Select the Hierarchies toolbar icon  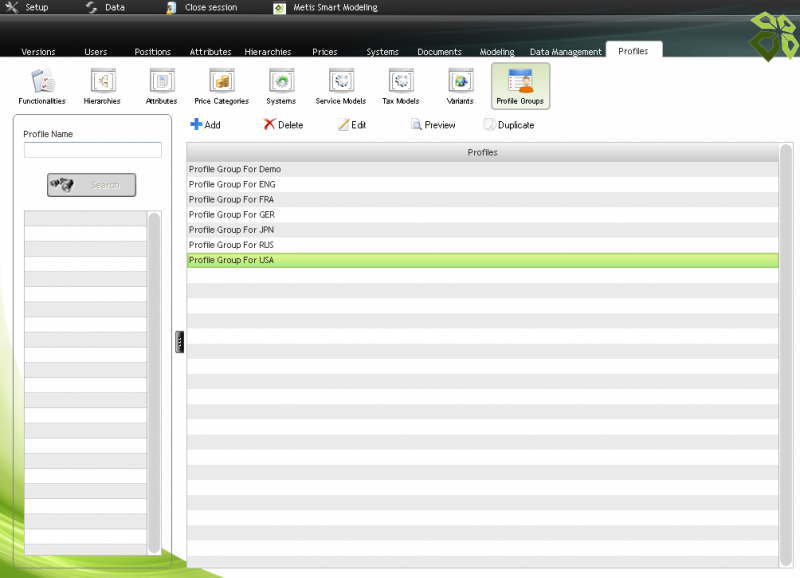[101, 85]
